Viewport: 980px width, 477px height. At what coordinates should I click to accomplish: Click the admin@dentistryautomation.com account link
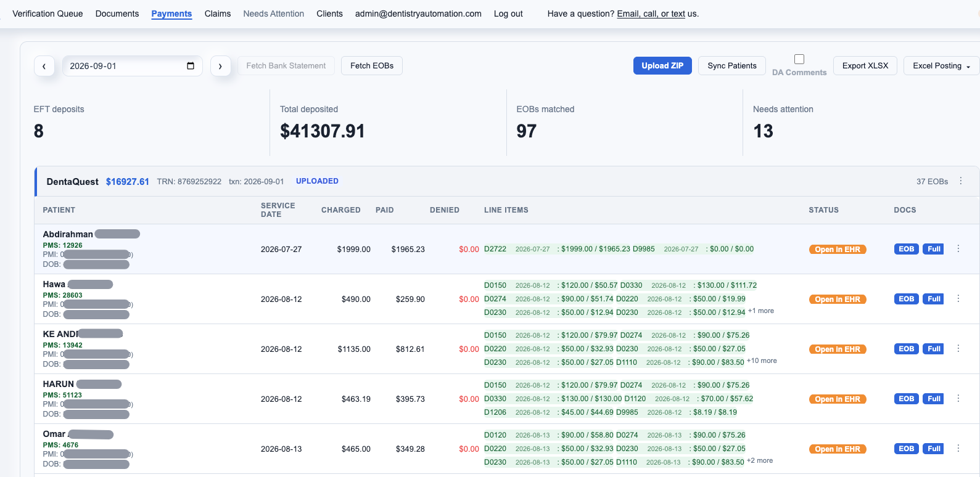click(x=418, y=14)
